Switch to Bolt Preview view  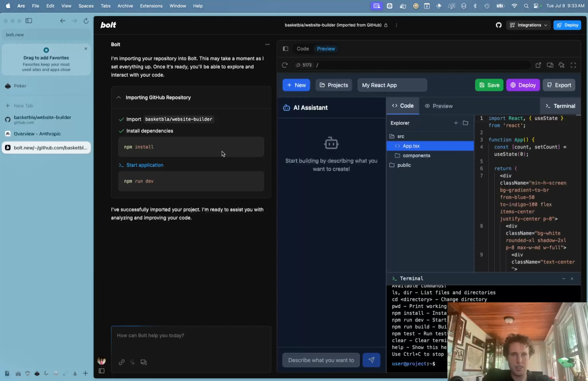pyautogui.click(x=326, y=49)
